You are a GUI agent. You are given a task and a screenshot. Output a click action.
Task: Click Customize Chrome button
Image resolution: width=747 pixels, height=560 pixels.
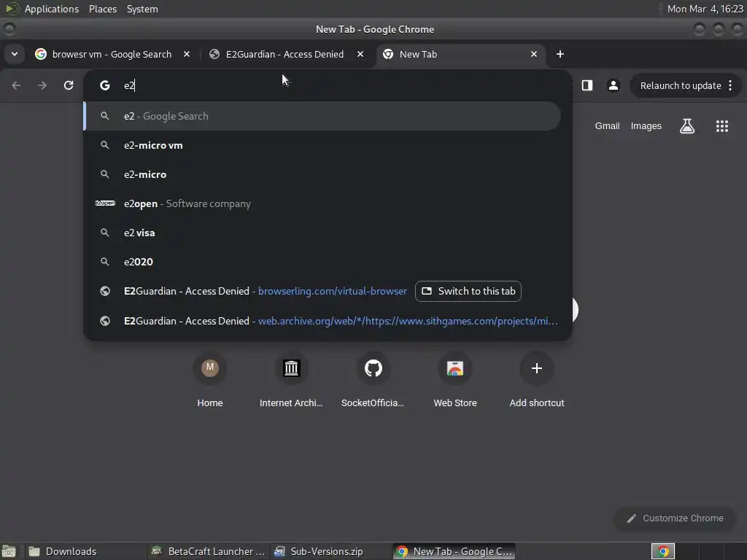tap(675, 518)
